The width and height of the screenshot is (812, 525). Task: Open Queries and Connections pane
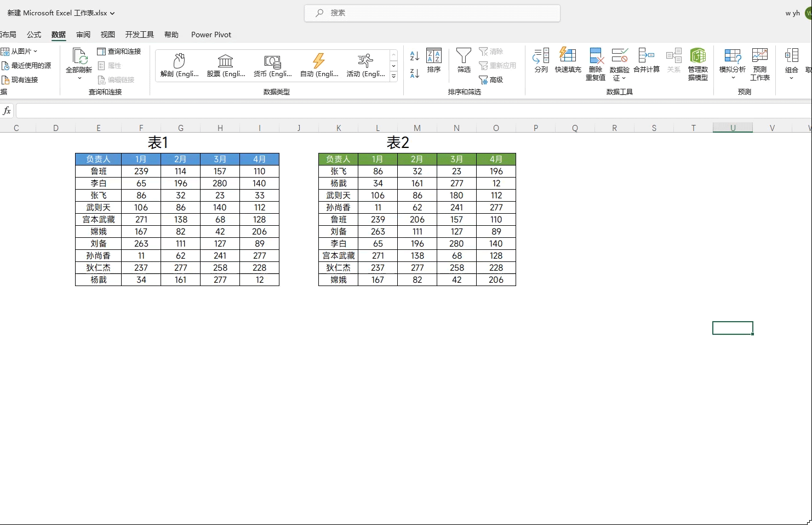click(119, 52)
